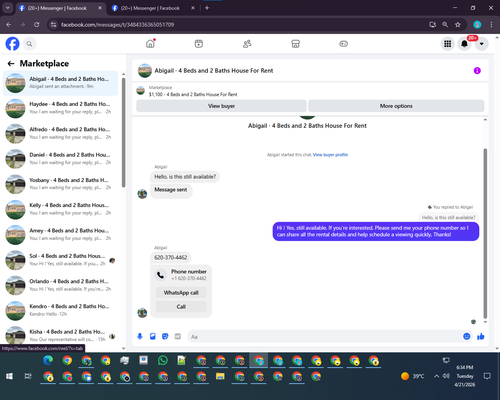
Task: Open the Reels video icon
Action: [x=199, y=44]
